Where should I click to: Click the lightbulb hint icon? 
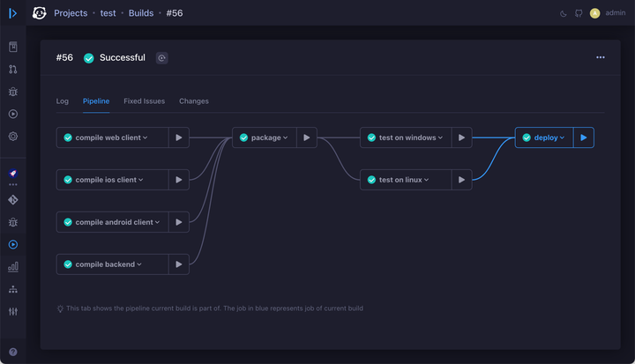click(x=60, y=308)
